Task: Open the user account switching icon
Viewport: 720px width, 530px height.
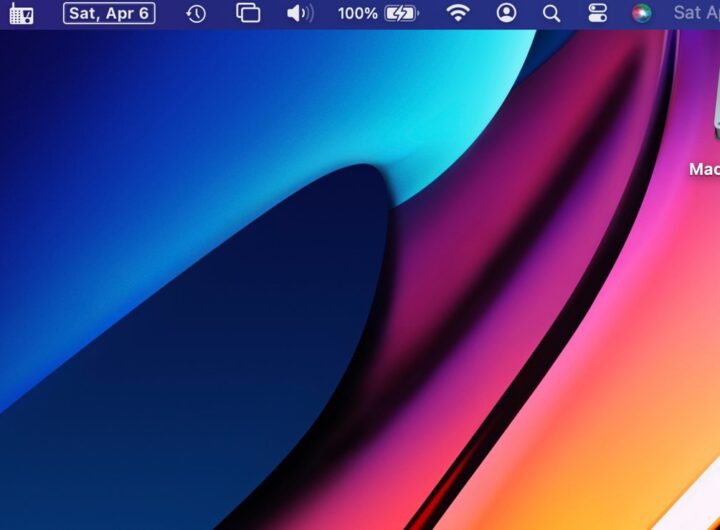Action: (x=507, y=14)
